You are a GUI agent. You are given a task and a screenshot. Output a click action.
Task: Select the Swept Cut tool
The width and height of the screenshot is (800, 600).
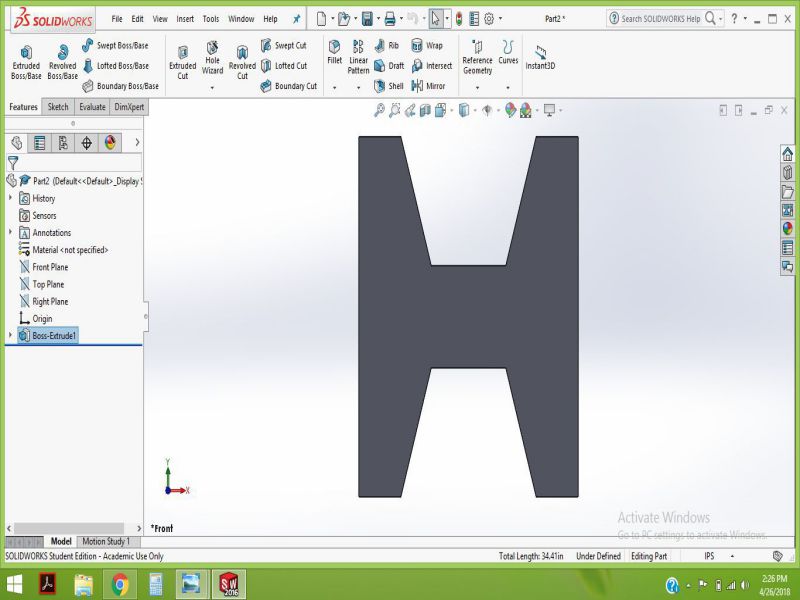tap(284, 45)
